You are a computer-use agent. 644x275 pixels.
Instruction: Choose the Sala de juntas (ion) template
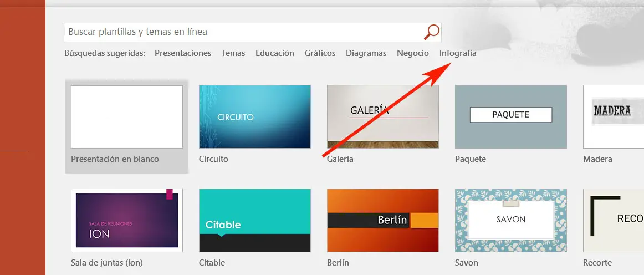pos(127,220)
